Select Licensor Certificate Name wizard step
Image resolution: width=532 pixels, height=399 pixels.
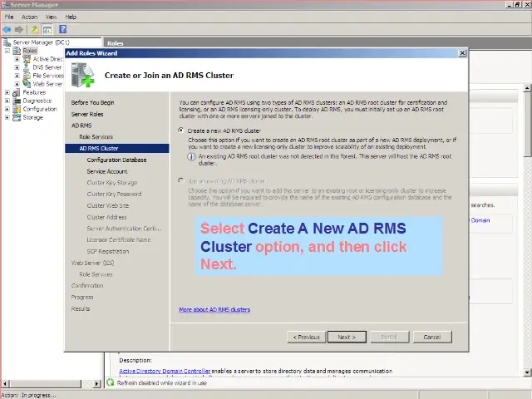(119, 239)
